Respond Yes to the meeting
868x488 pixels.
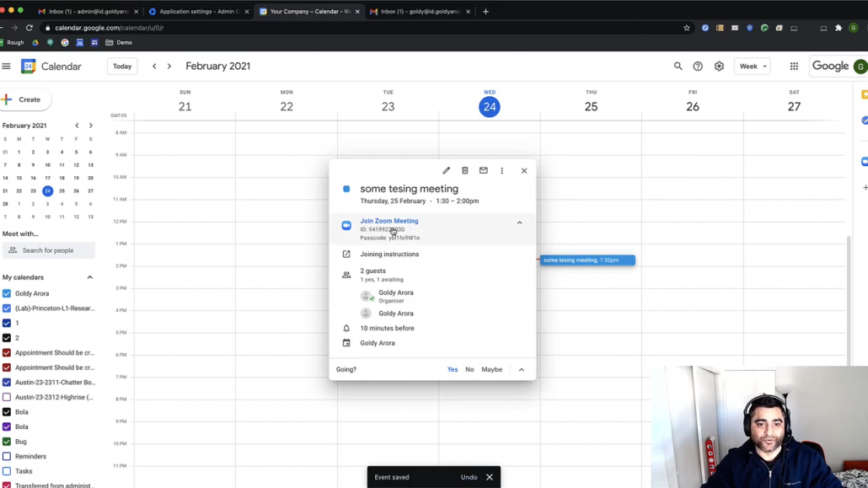(x=453, y=369)
